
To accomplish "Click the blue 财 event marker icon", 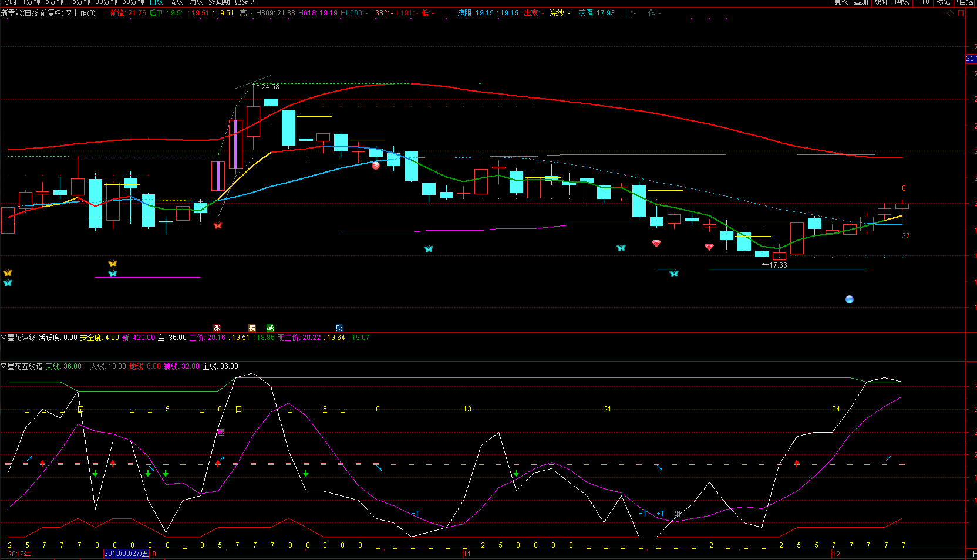I will click(x=339, y=328).
